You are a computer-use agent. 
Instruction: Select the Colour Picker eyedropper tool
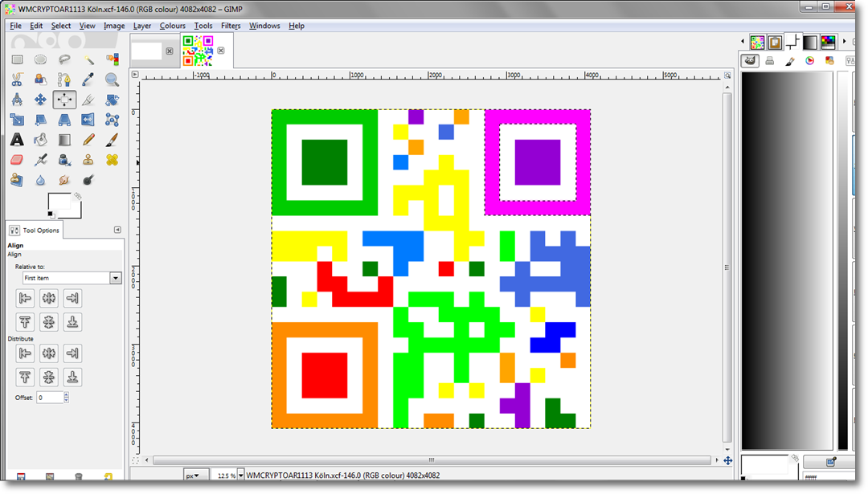point(88,80)
